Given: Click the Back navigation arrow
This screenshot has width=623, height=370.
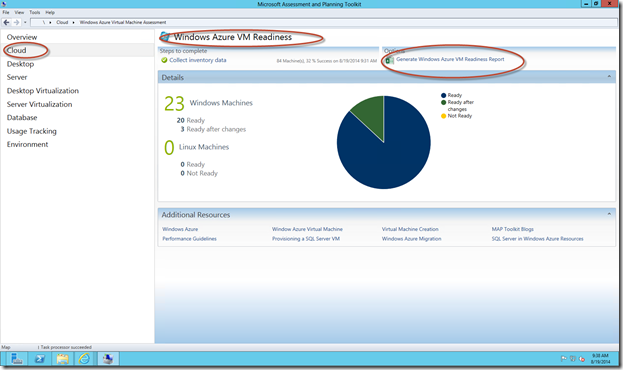Looking at the screenshot, I should (6, 22).
